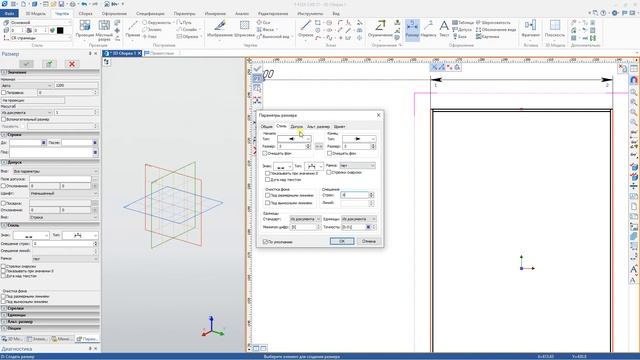Screen dimensions: 640x360
Task: Switch to Общие tab in dialog
Action: click(x=267, y=127)
